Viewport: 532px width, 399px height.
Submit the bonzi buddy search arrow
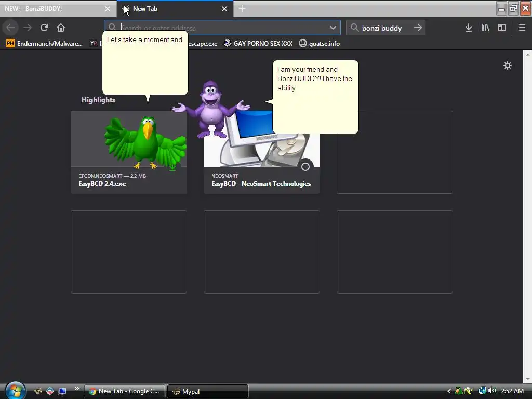pyautogui.click(x=418, y=28)
